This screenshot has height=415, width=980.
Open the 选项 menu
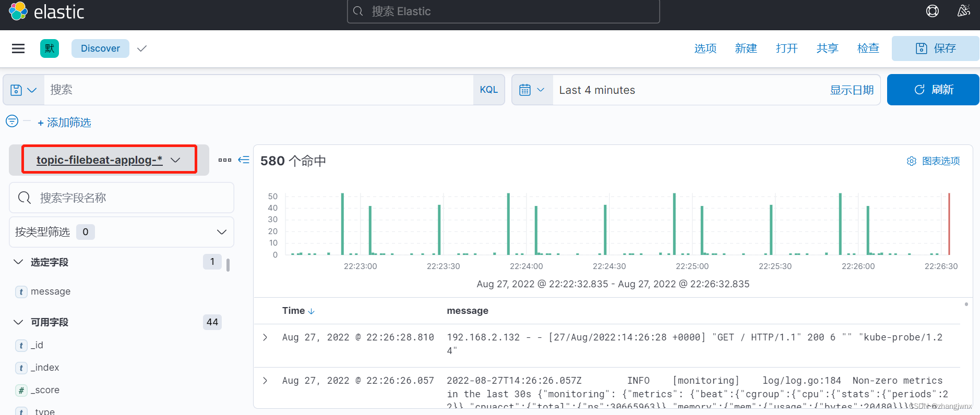(706, 48)
